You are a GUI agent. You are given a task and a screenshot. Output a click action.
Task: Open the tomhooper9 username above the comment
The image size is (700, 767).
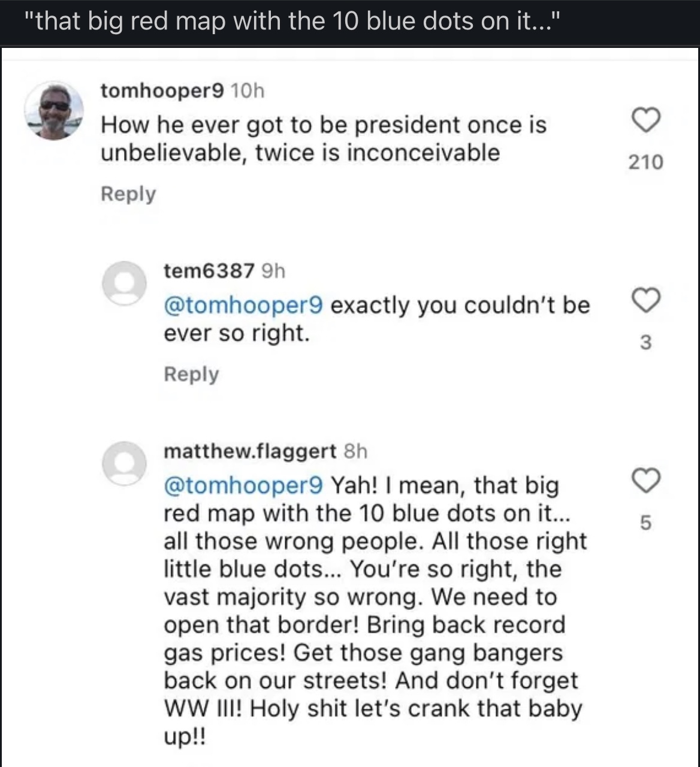(x=162, y=90)
